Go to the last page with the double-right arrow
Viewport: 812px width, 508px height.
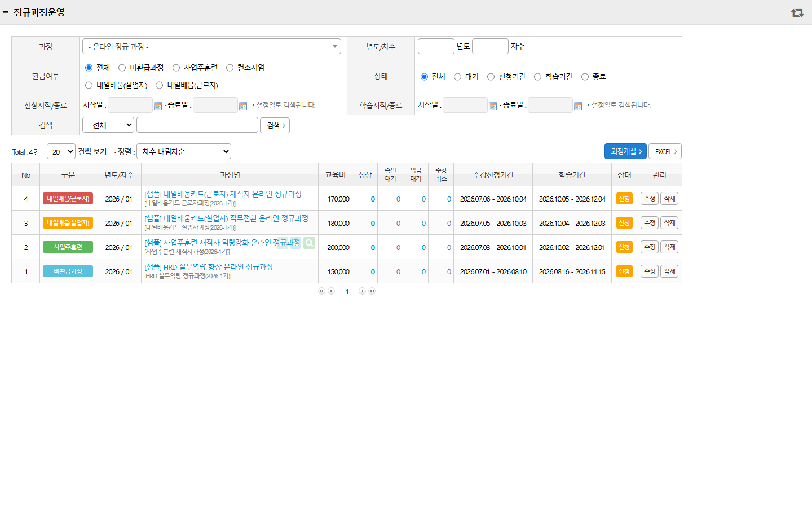pyautogui.click(x=372, y=291)
